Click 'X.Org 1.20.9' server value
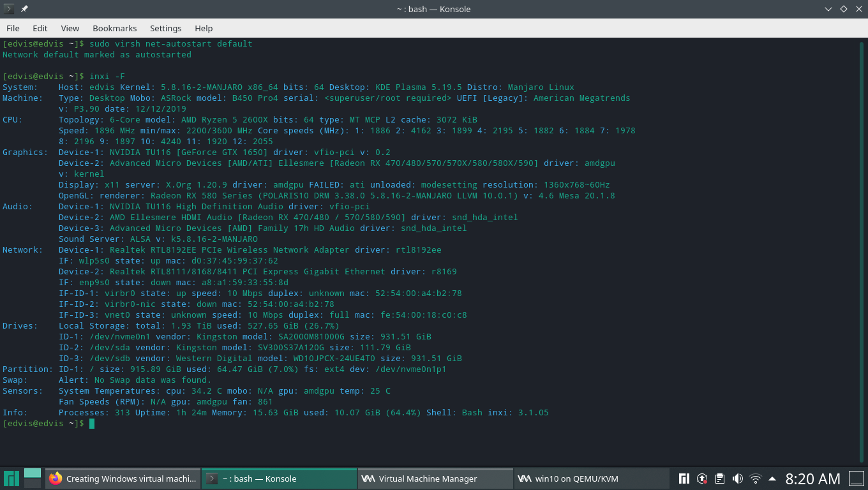The image size is (868, 490). tap(197, 185)
